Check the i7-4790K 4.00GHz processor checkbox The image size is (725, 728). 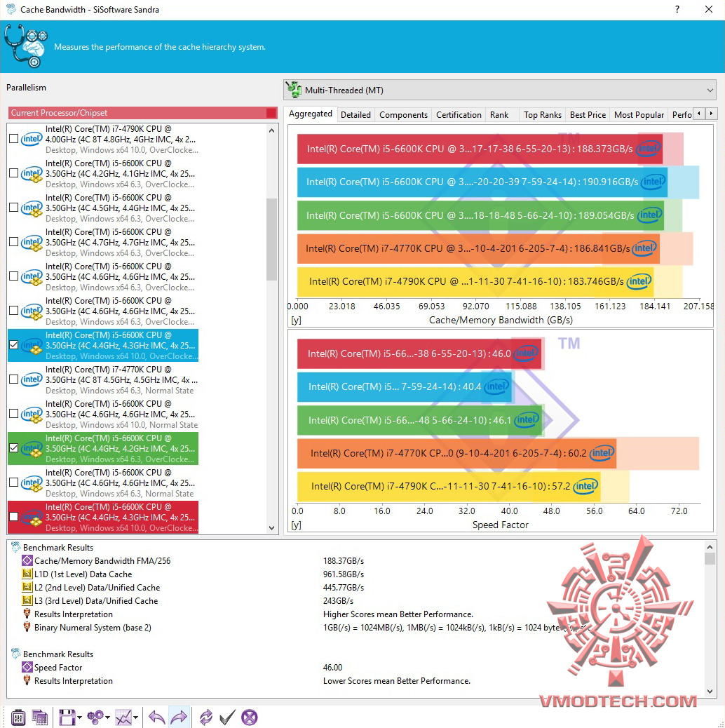(14, 139)
